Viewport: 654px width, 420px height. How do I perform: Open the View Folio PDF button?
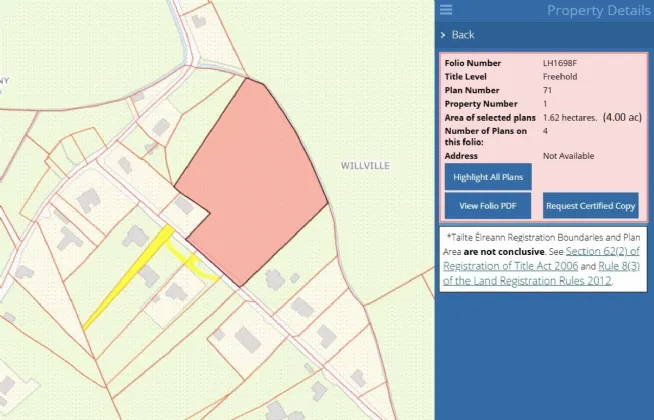pyautogui.click(x=487, y=205)
